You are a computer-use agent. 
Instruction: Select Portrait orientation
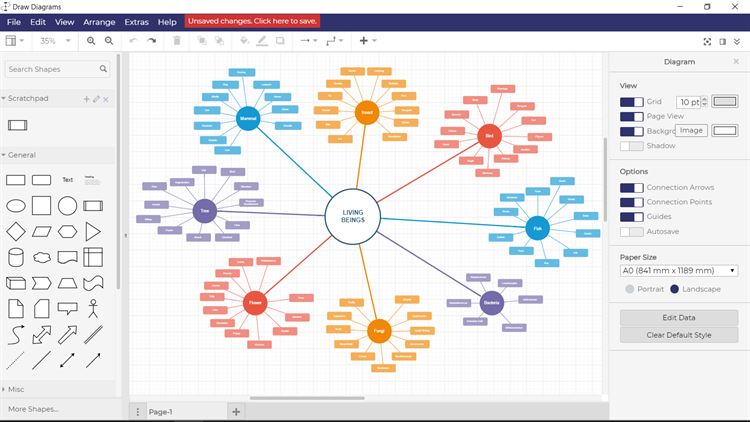[629, 289]
